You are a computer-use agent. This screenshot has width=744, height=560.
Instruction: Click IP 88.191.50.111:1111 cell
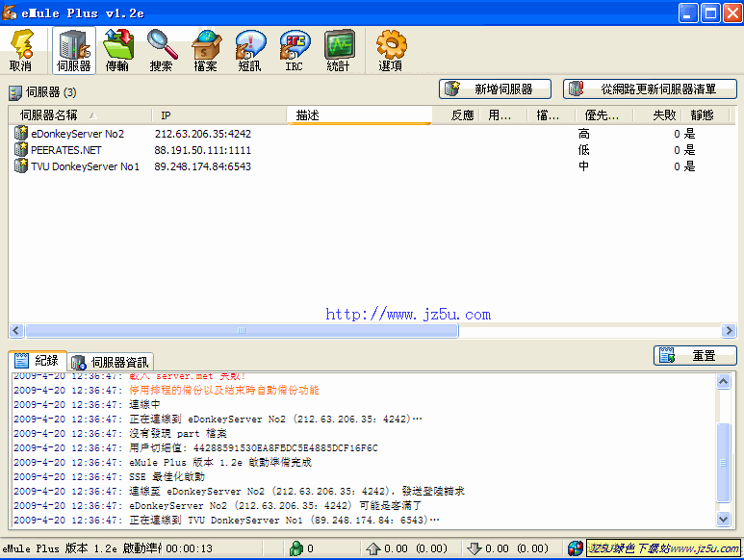click(x=203, y=150)
